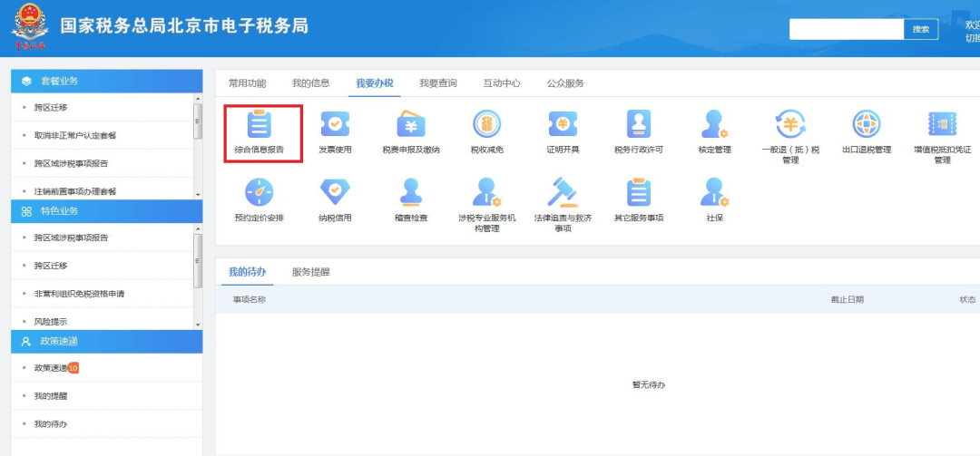Open the 核定管理 icon

714,123
